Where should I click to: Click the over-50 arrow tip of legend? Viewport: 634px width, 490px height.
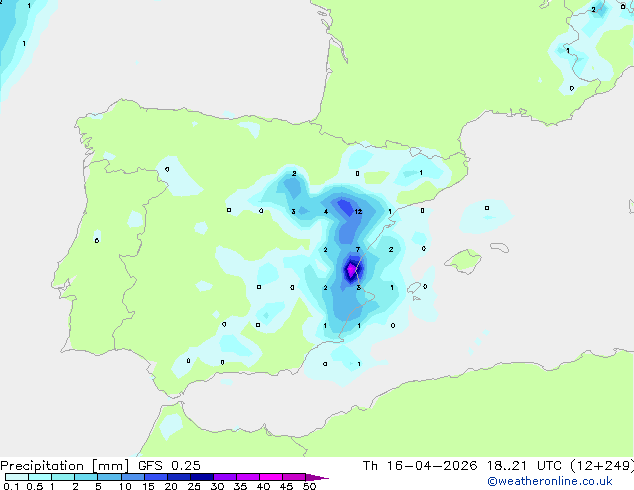(317, 477)
